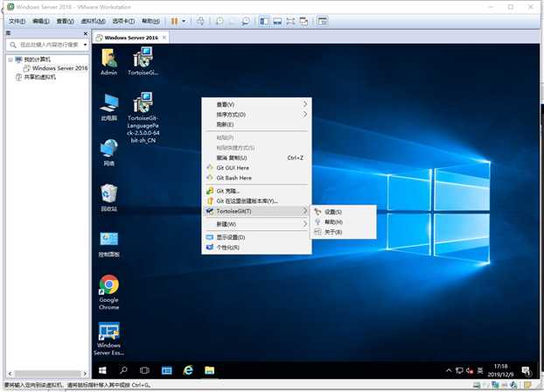
Task: Open TortoiseGit 帮助(H) in the submenu
Action: point(343,222)
